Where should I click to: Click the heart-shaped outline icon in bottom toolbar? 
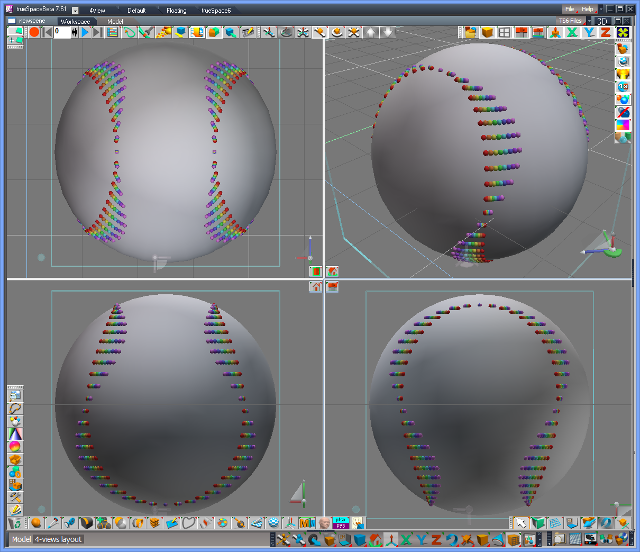point(190,523)
